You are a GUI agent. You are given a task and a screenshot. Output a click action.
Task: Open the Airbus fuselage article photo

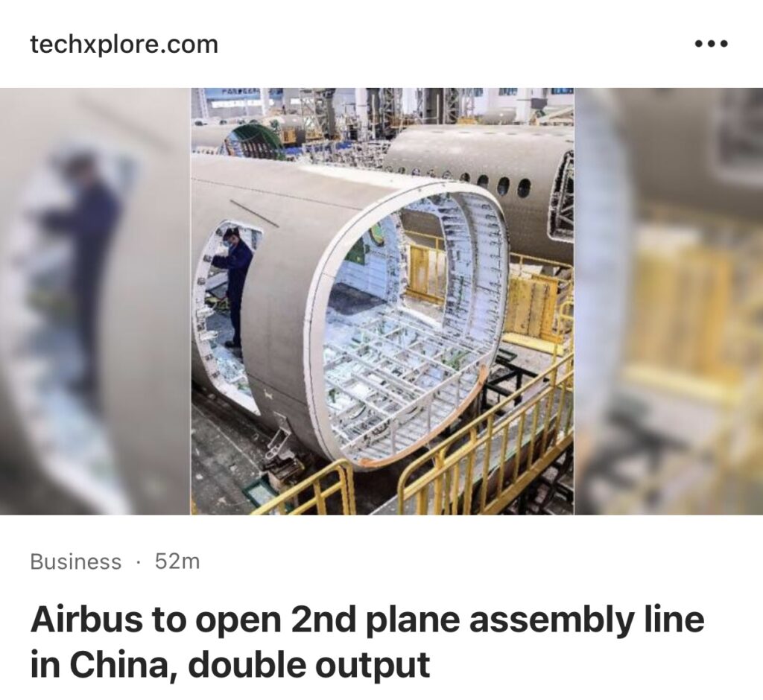(382, 301)
